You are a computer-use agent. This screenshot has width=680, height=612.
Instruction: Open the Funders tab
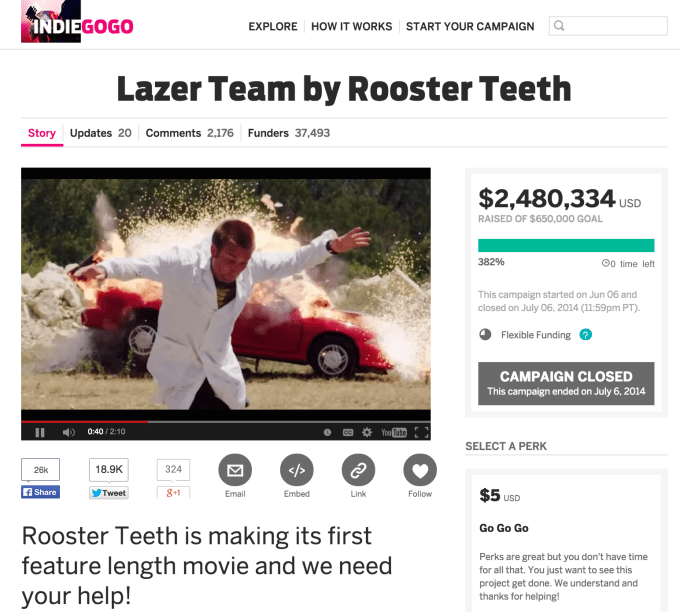(x=289, y=133)
